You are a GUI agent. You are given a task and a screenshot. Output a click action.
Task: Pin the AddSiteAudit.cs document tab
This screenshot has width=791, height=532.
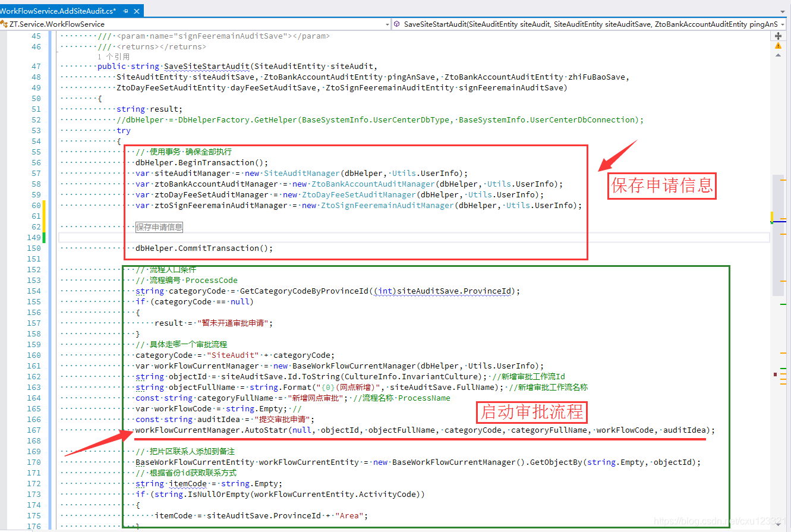pos(126,10)
